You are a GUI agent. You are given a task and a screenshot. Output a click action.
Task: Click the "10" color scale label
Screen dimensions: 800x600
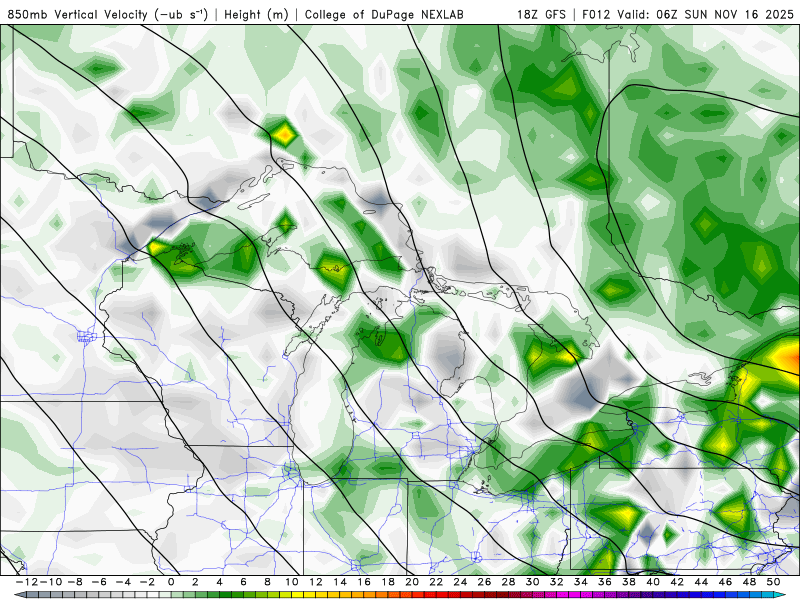291,582
